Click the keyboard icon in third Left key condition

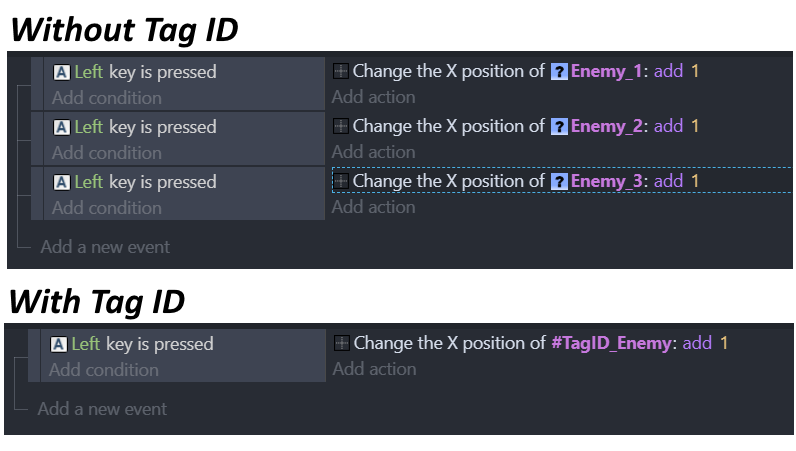coord(61,182)
